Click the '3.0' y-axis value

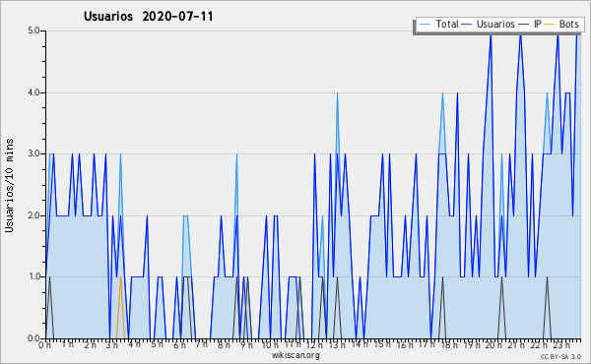(x=33, y=153)
